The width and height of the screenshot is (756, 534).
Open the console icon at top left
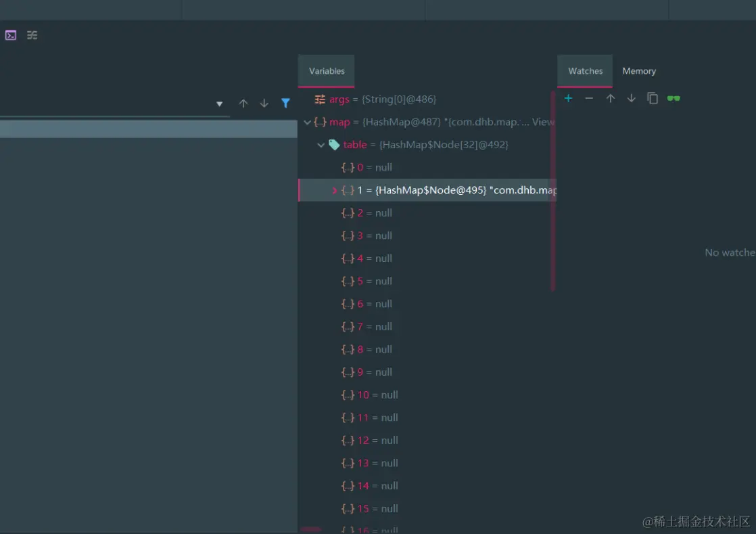coord(11,35)
